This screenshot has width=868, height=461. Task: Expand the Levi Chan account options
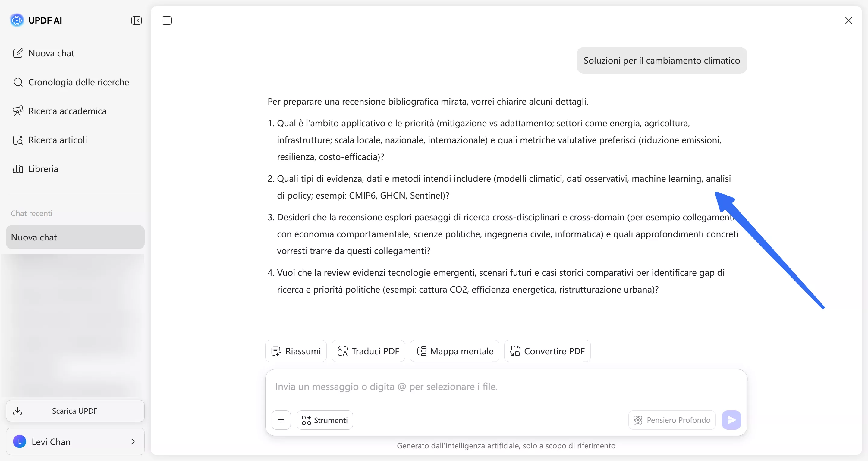(x=133, y=441)
